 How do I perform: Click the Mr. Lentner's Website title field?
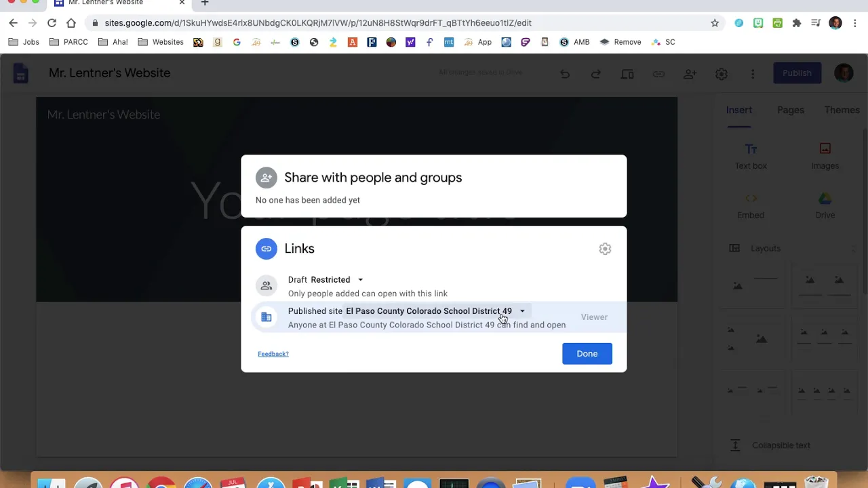[x=110, y=73]
